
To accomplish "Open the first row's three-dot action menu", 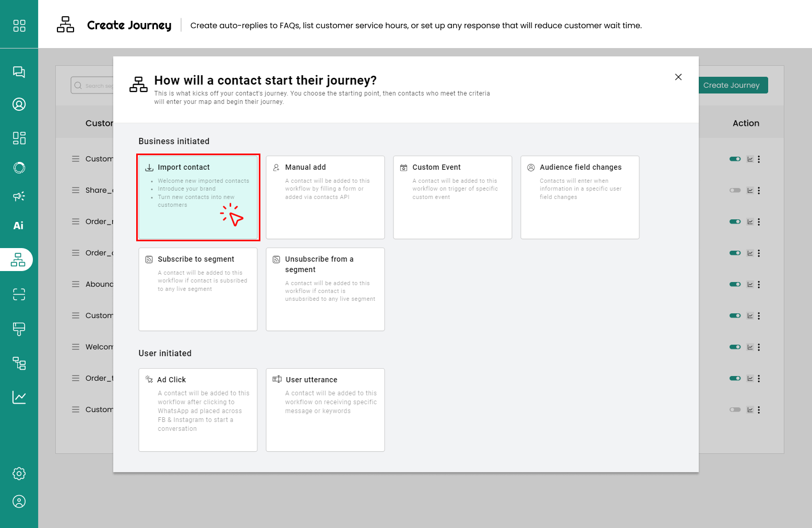I will [759, 159].
